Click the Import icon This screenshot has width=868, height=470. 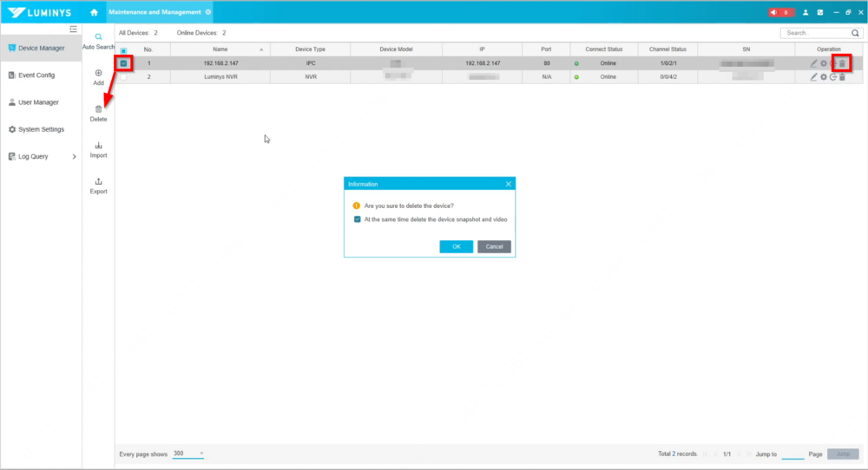[x=98, y=146]
